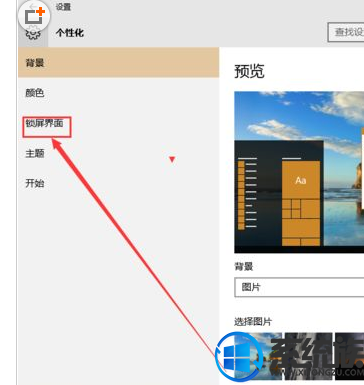The height and width of the screenshot is (385, 364).
Task: Click the 选择图片 label
Action: click(x=253, y=321)
